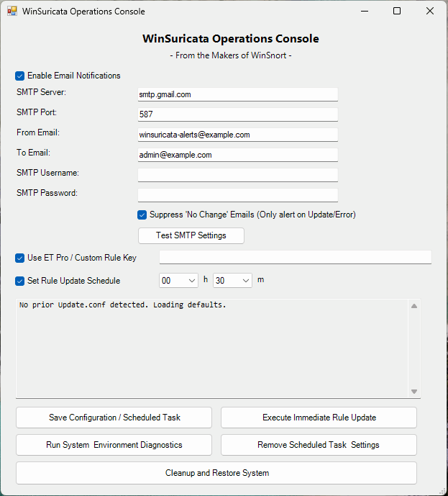The image size is (448, 496).
Task: Click the 'From the Makers of WinSnort' subtitle
Action: pyautogui.click(x=231, y=55)
